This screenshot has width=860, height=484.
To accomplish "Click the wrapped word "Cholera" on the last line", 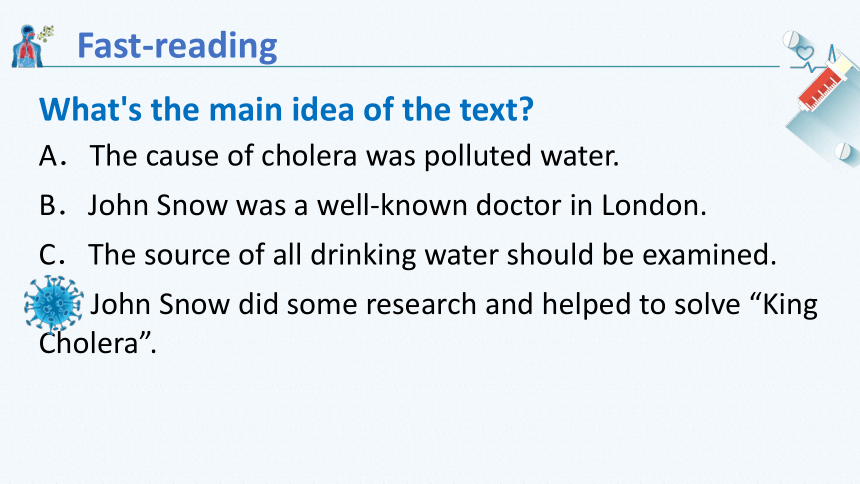I will point(88,344).
